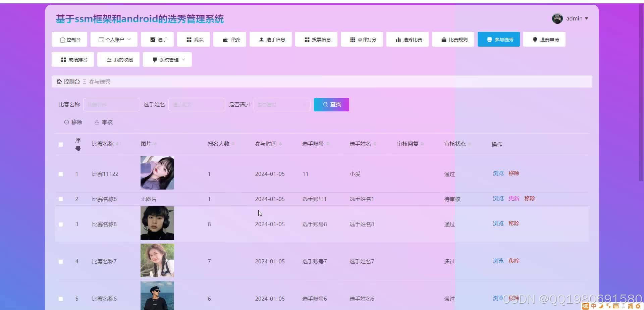Image resolution: width=644 pixels, height=310 pixels.
Task: Click the 更新 link on 待审核 row
Action: coord(514,198)
